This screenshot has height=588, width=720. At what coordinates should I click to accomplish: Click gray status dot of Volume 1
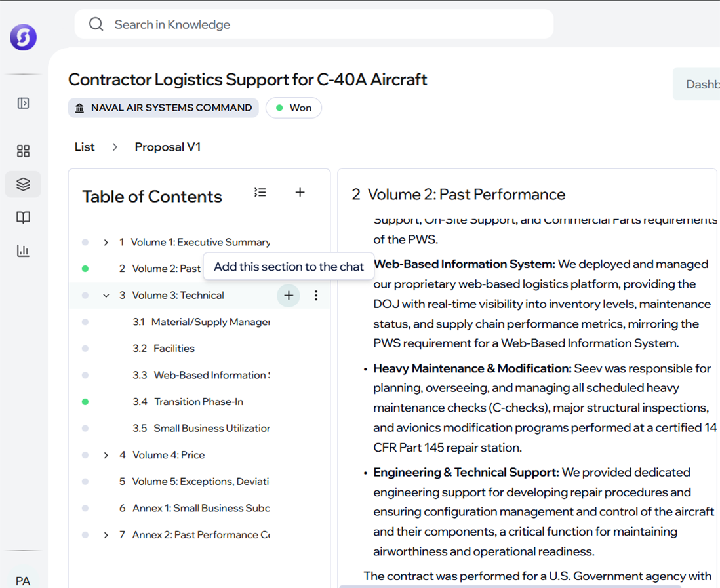[x=85, y=242]
